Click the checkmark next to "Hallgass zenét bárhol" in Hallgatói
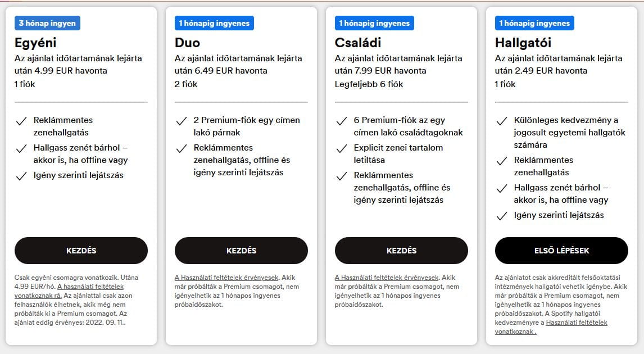 pyautogui.click(x=501, y=189)
